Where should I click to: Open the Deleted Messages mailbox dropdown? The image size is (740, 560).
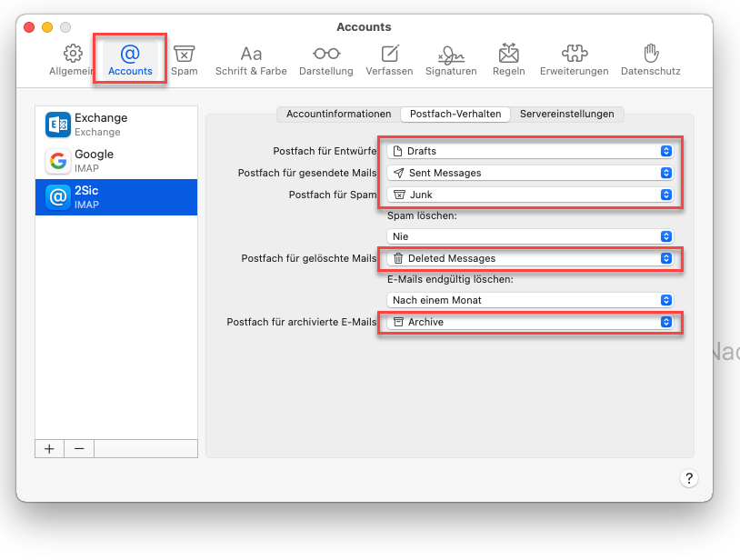(531, 258)
